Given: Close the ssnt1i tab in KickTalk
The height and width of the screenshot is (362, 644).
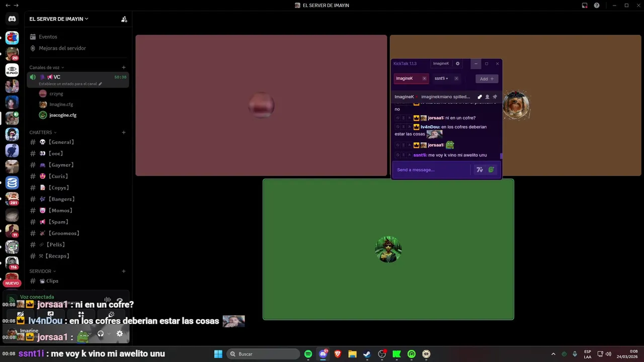Looking at the screenshot, I should tap(456, 78).
